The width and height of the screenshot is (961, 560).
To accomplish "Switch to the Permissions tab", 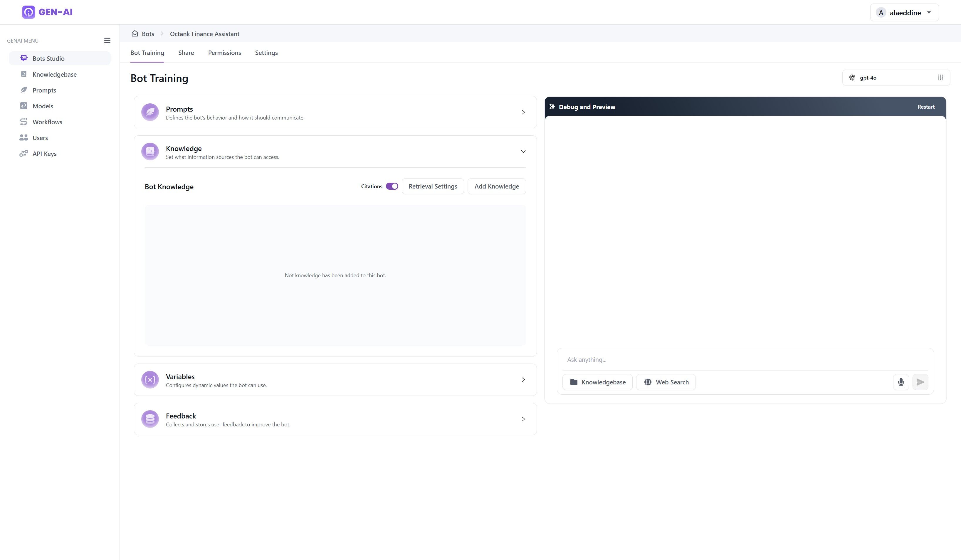I will click(225, 53).
